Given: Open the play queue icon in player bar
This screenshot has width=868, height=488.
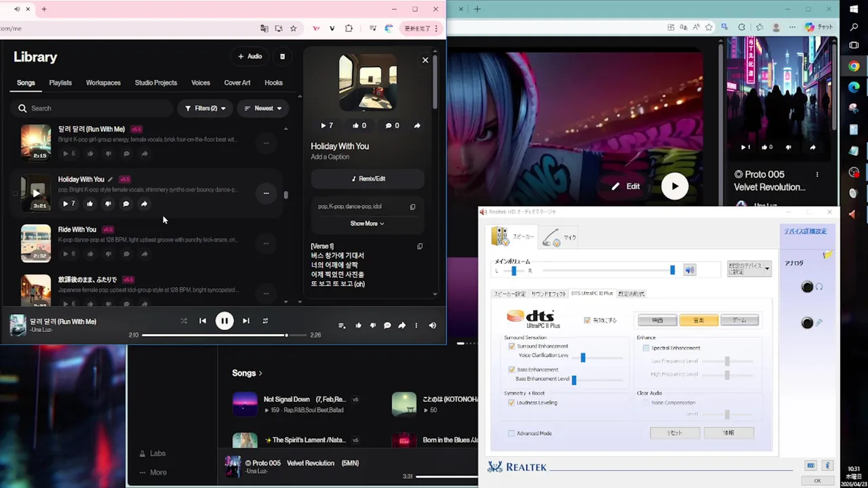Looking at the screenshot, I should coord(342,325).
